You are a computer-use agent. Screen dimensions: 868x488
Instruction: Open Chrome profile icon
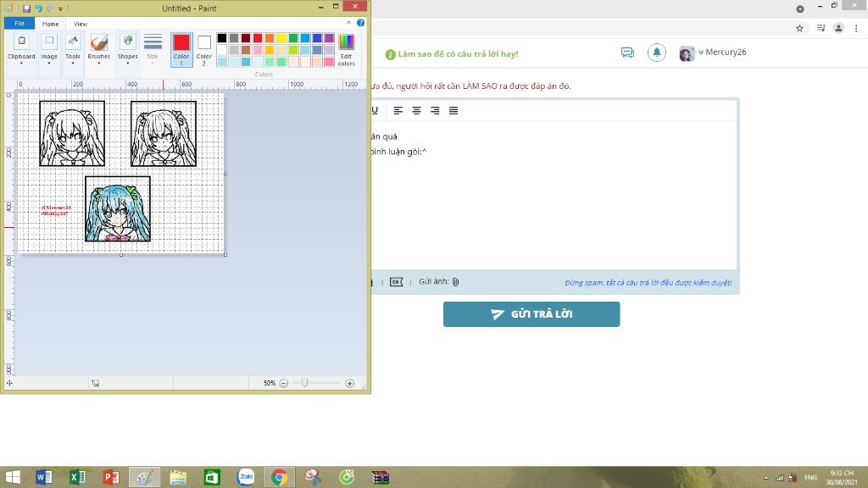(838, 28)
